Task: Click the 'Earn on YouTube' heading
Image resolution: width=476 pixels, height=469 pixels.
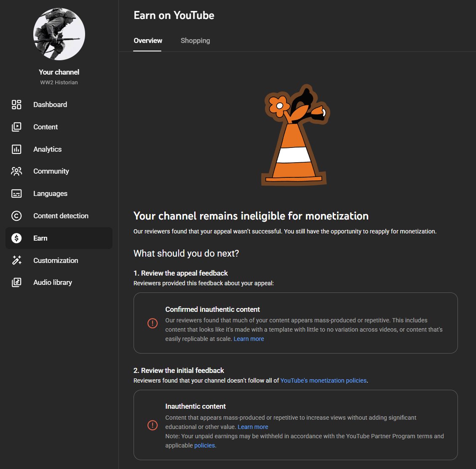Action: coord(174,15)
